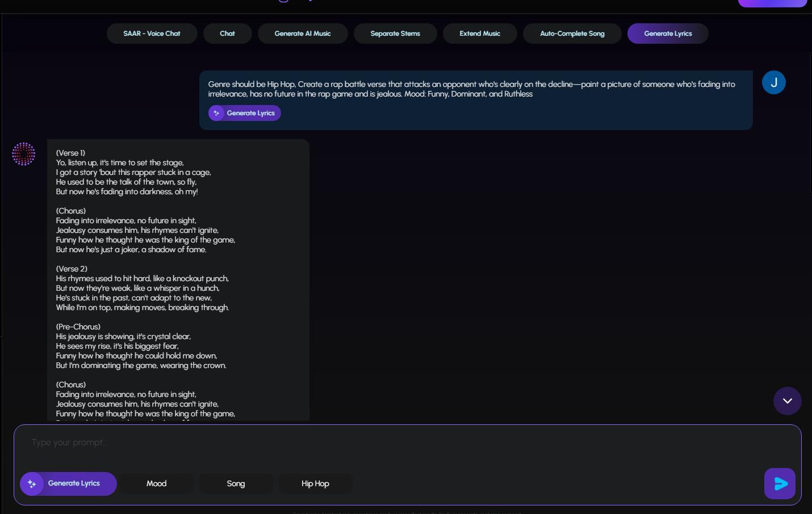Click the first (Chorus) heading in lyrics

[x=71, y=211]
